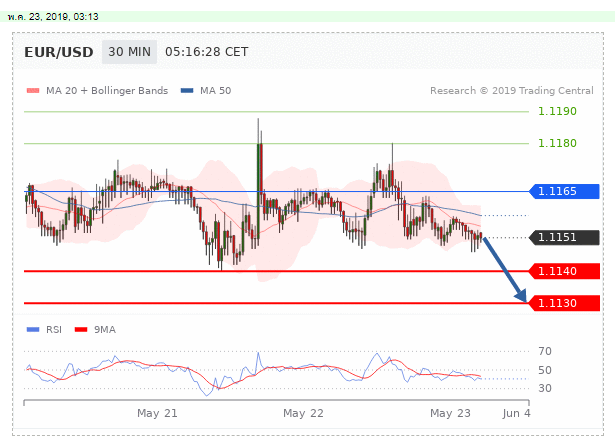Click the EUR/USD pair title
The height and width of the screenshot is (446, 615).
(59, 52)
